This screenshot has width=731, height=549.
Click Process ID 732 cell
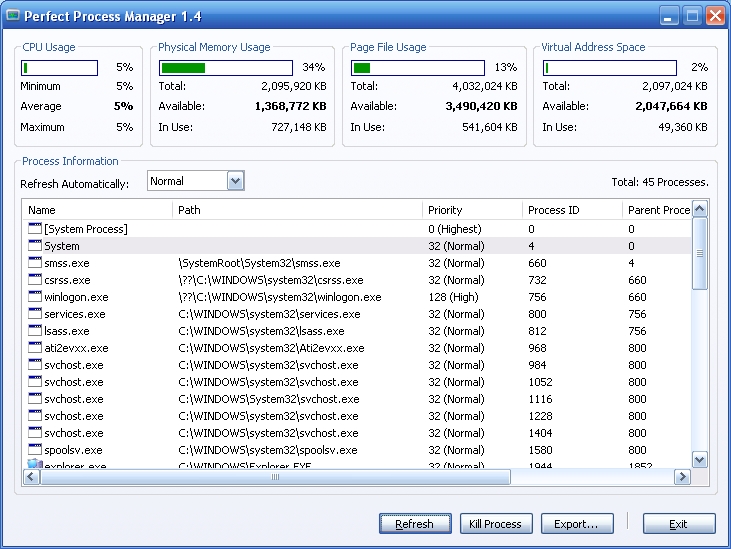click(x=537, y=280)
